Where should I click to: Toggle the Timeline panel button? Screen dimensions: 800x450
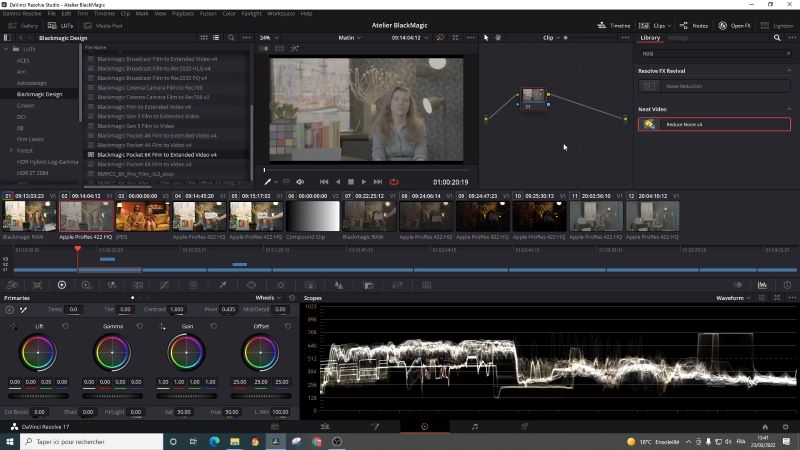tap(614, 25)
